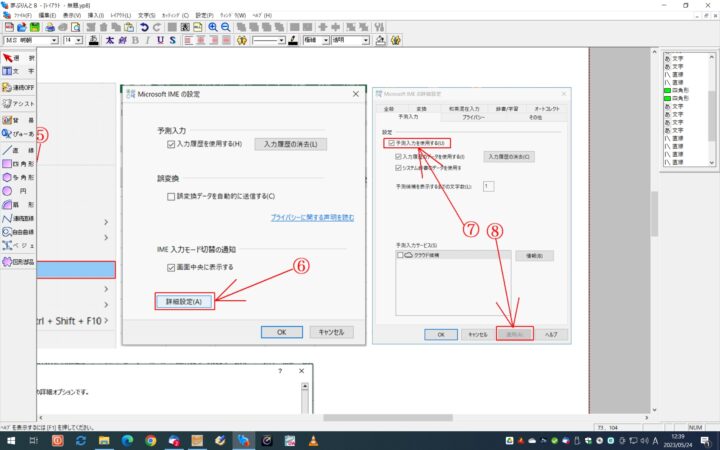Enable 誤変換データを自動的に送信する checkbox
Image resolution: width=720 pixels, height=450 pixels.
point(172,197)
